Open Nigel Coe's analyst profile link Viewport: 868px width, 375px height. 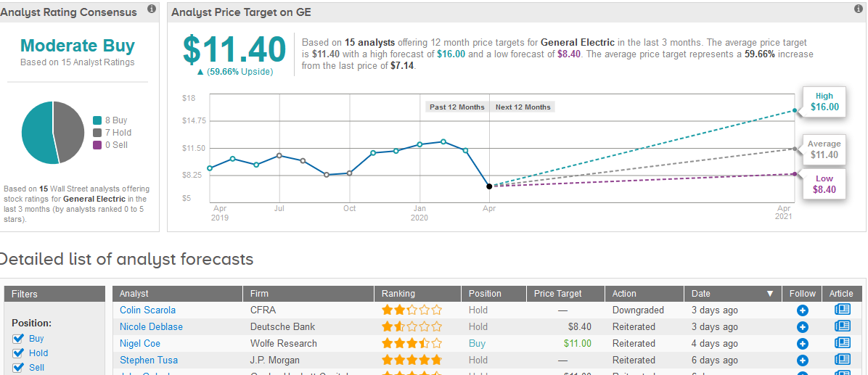(140, 344)
